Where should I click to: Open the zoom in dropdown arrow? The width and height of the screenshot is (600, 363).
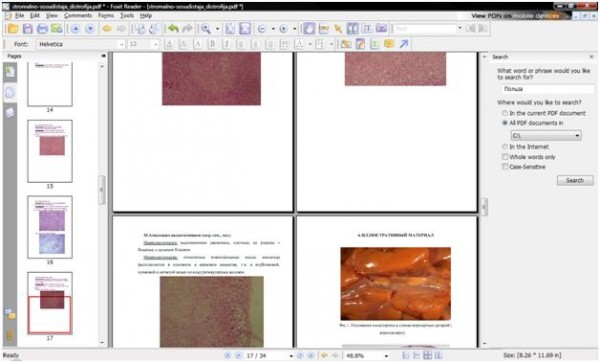click(294, 29)
